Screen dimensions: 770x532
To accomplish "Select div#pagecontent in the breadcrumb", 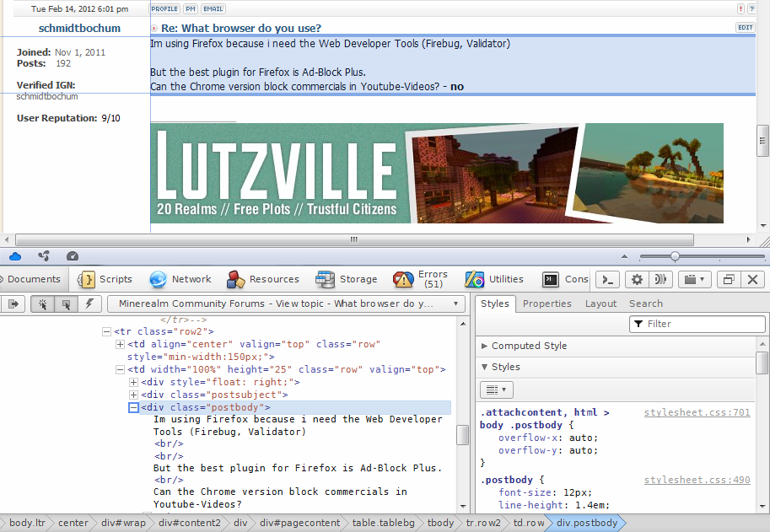I will [x=299, y=524].
